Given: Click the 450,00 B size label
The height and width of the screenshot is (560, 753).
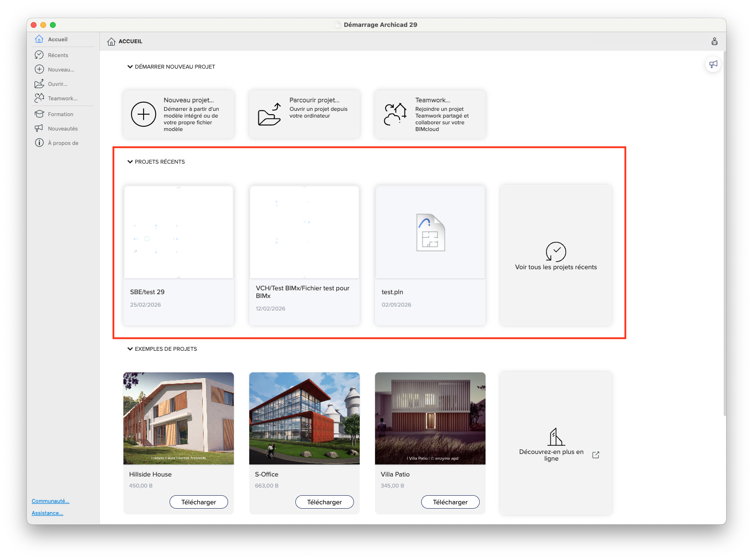Looking at the screenshot, I should click(141, 486).
